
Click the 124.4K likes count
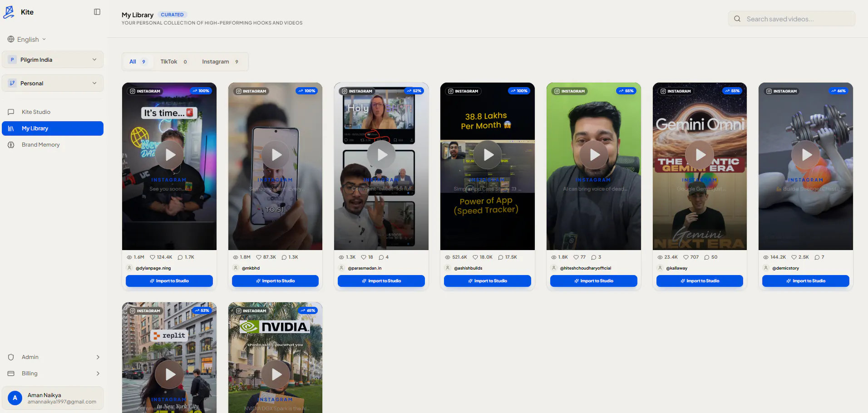161,257
